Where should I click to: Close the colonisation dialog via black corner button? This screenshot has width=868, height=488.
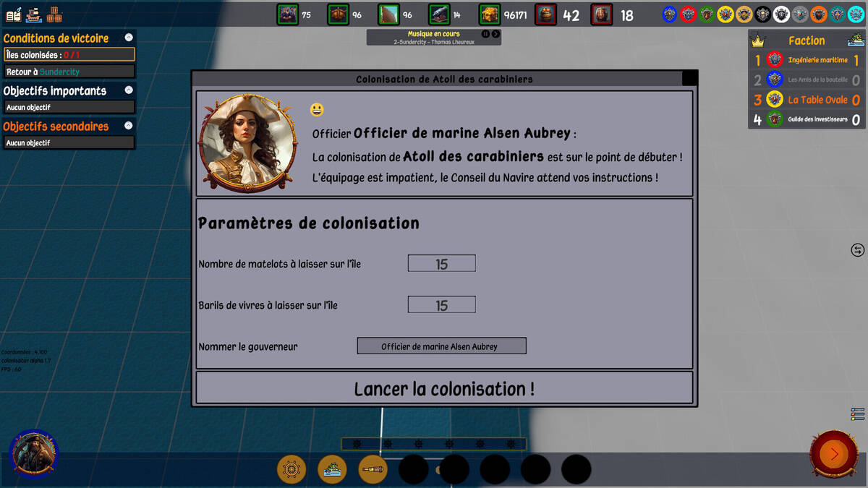689,79
